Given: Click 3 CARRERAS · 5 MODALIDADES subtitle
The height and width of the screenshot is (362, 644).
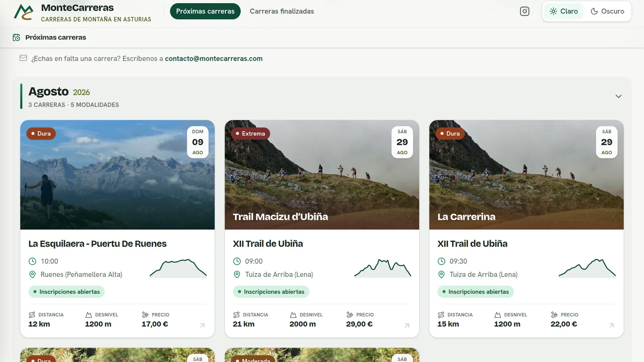Looking at the screenshot, I should coord(74,105).
